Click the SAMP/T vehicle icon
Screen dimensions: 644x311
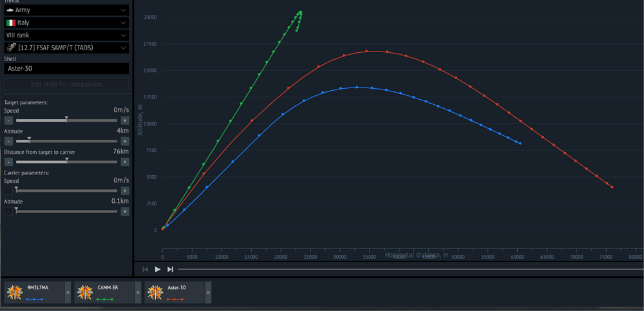click(11, 48)
